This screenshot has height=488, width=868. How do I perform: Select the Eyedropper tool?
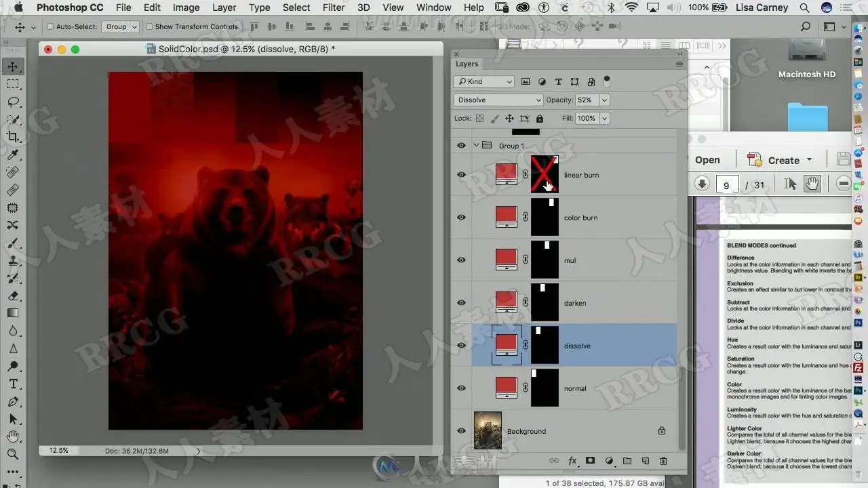click(x=13, y=155)
